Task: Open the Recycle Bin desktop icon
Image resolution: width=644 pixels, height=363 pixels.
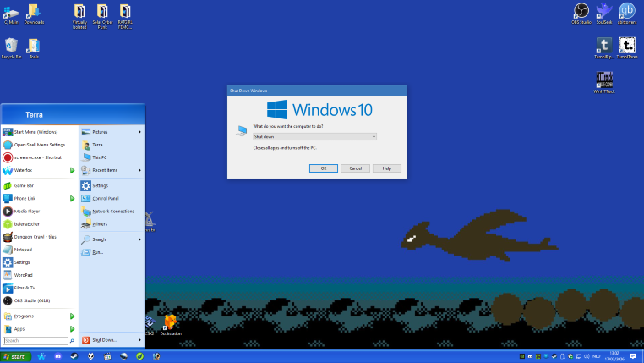Action: 11,47
